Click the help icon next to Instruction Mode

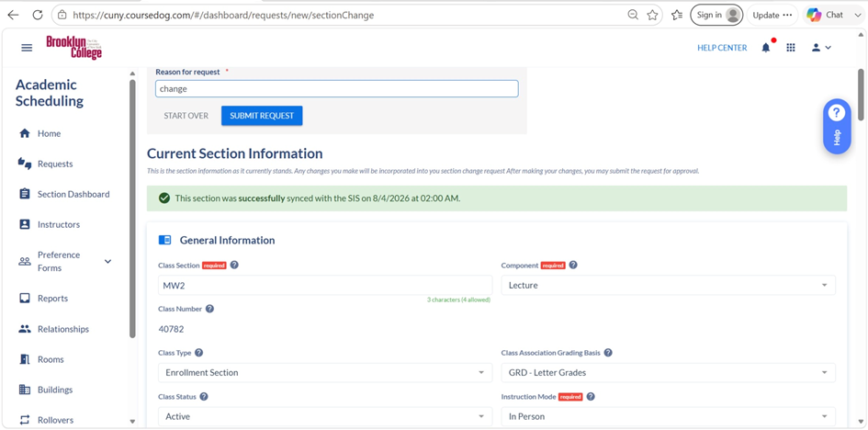tap(590, 396)
